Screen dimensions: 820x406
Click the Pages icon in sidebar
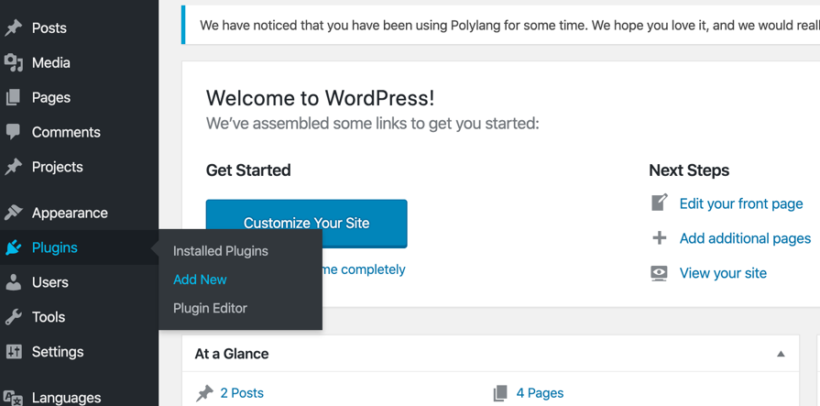14,98
